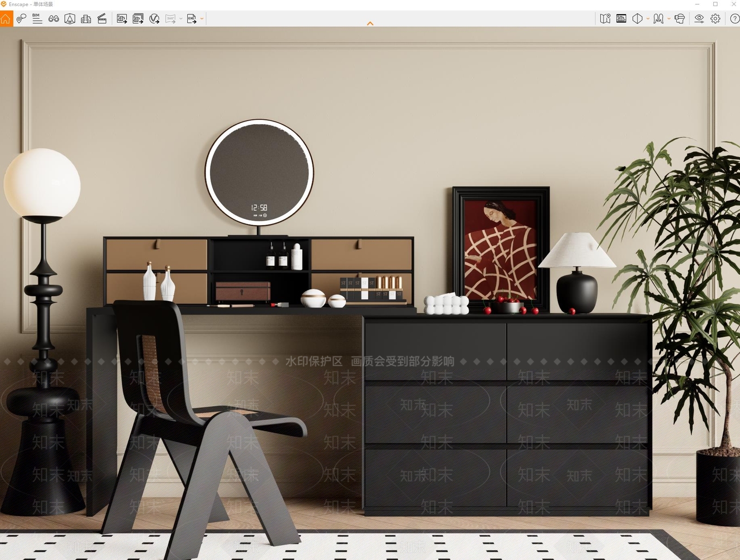
Task: Open the BIM info panel
Action: [37, 18]
